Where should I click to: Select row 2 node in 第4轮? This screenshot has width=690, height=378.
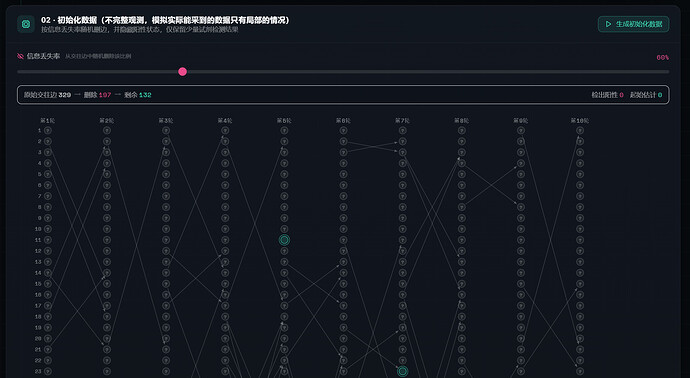pyautogui.click(x=225, y=141)
